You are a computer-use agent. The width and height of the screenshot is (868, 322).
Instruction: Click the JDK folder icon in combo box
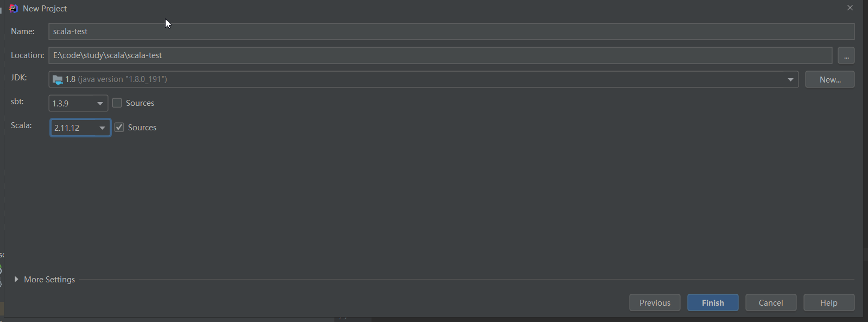58,80
